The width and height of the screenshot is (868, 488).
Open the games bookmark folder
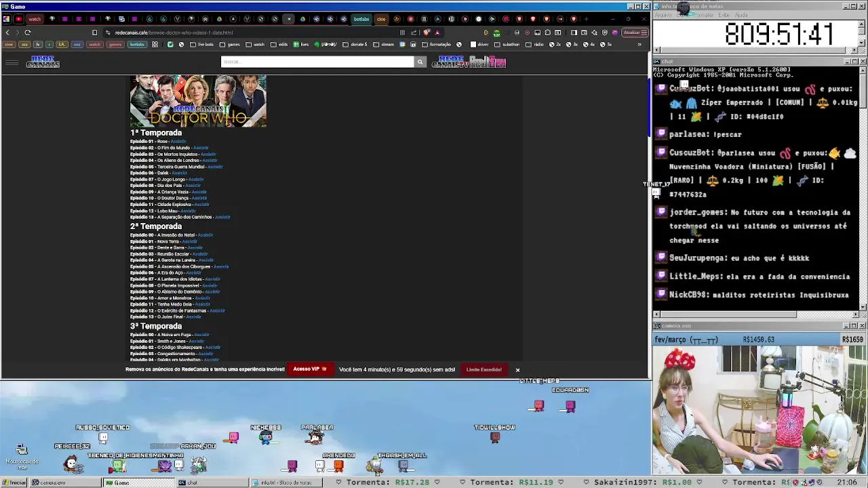[231, 45]
